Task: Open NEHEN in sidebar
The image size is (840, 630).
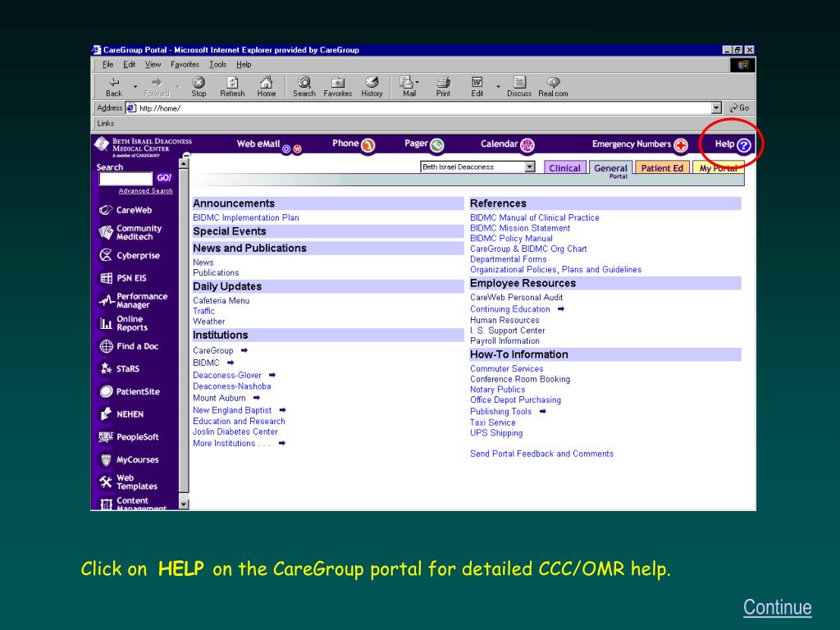Action: point(122,414)
